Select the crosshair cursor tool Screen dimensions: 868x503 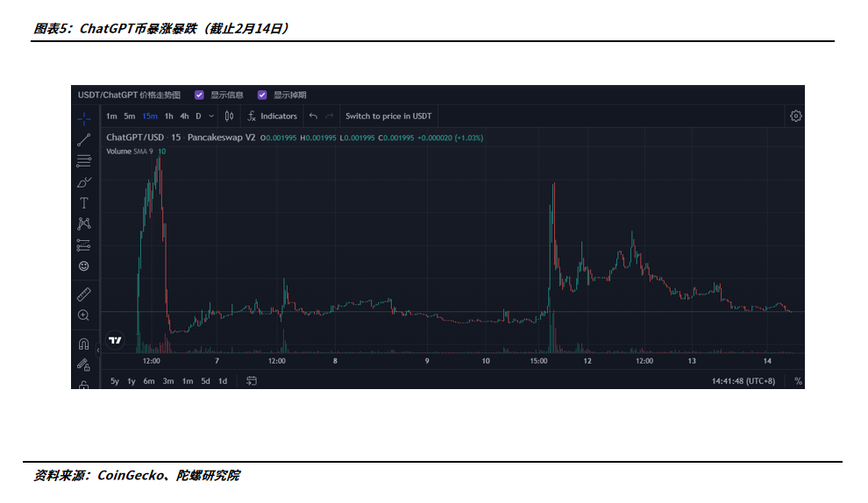[x=84, y=117]
